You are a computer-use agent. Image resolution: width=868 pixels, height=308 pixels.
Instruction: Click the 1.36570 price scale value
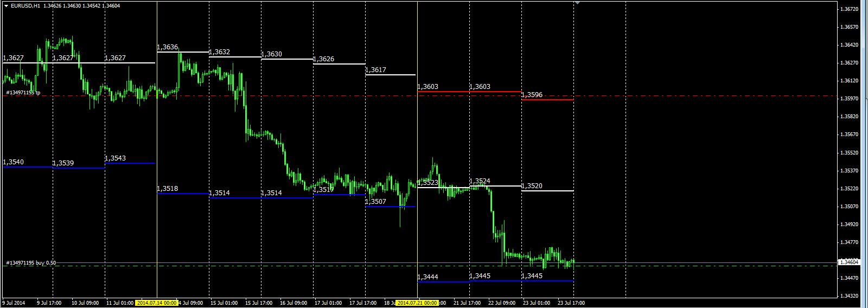click(x=850, y=27)
